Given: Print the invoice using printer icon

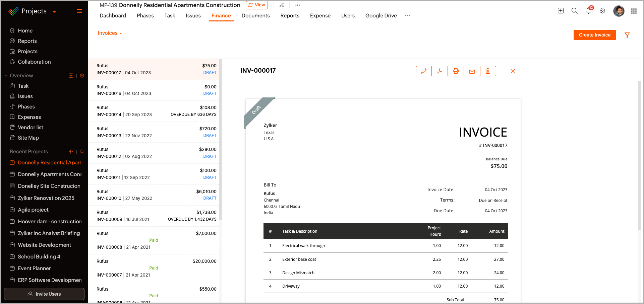Looking at the screenshot, I should 456,71.
